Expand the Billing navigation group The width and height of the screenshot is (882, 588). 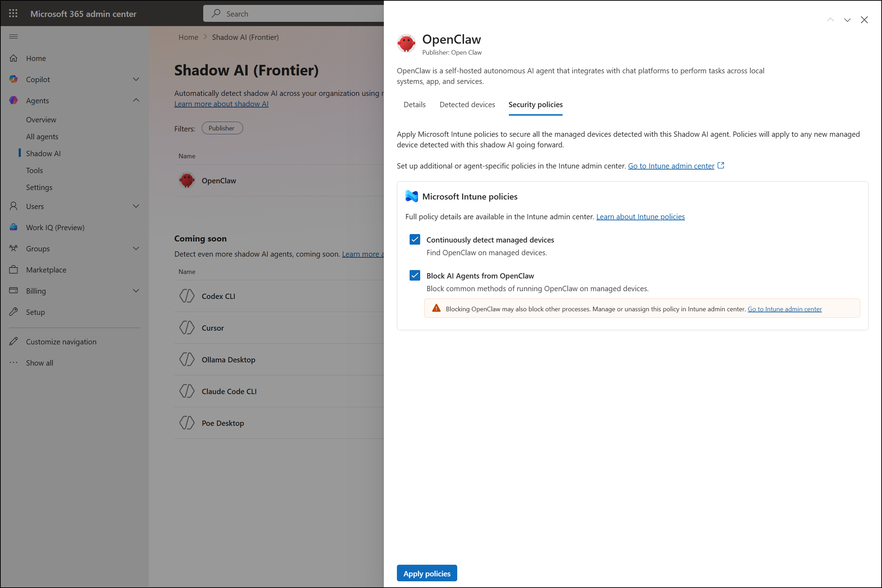click(136, 290)
